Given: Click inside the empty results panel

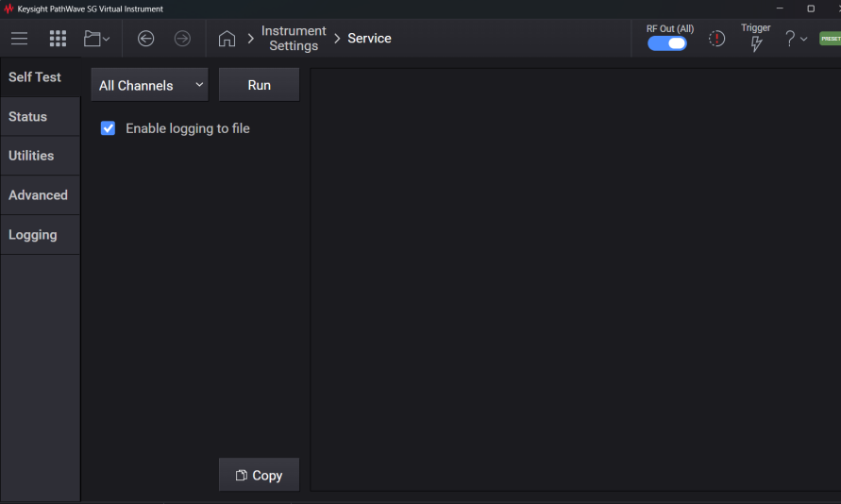Looking at the screenshot, I should [x=574, y=279].
